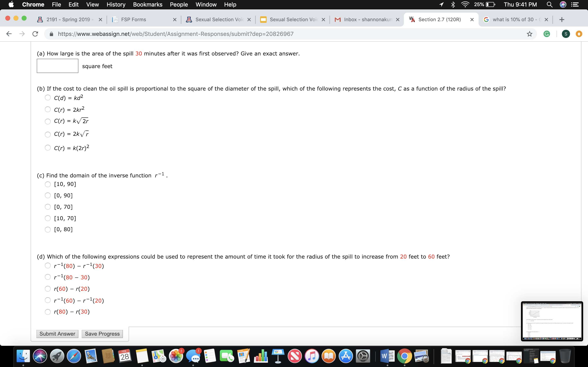Open the Grammarly extension in the toolbar
Viewport: 588px width, 367px height.
(547, 34)
